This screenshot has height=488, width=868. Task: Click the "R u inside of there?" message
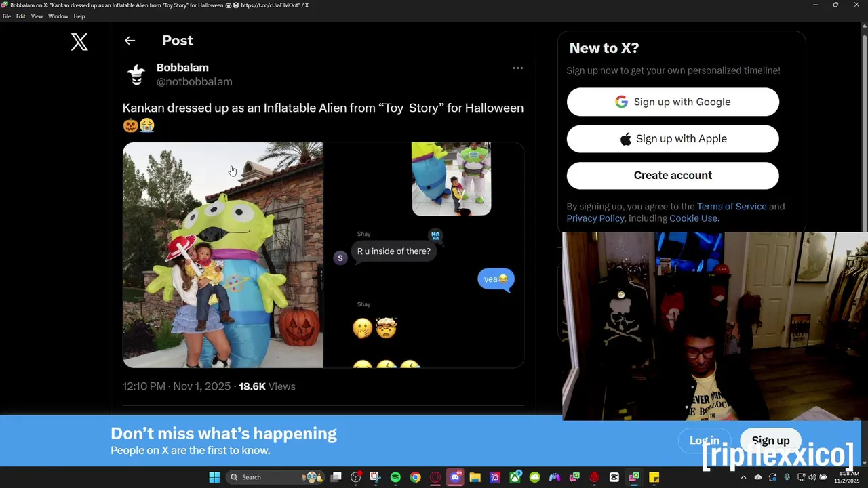(x=394, y=251)
